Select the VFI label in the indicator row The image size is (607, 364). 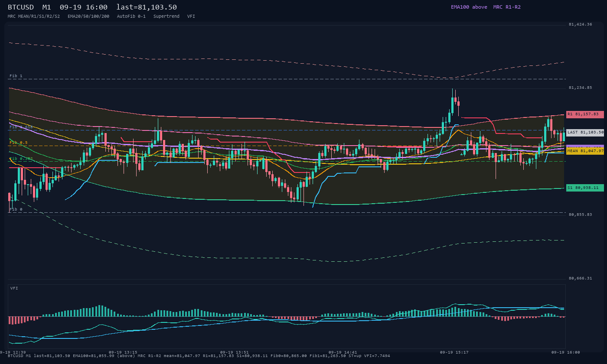[x=191, y=16]
